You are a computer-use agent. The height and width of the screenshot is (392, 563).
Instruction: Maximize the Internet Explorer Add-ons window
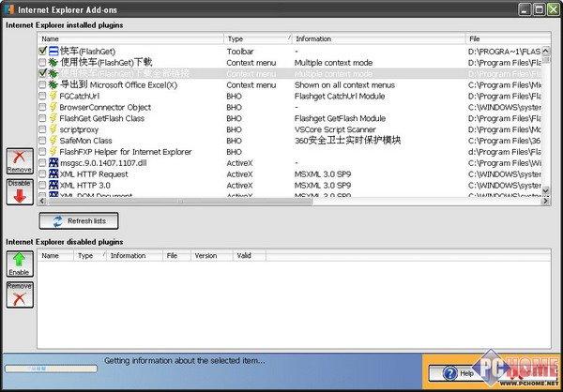tap(539, 9)
